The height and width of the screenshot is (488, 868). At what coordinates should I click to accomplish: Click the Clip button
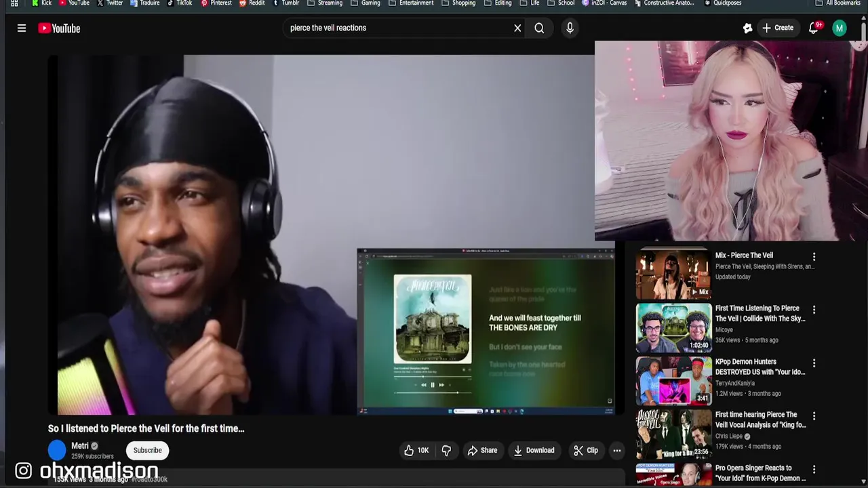585,450
